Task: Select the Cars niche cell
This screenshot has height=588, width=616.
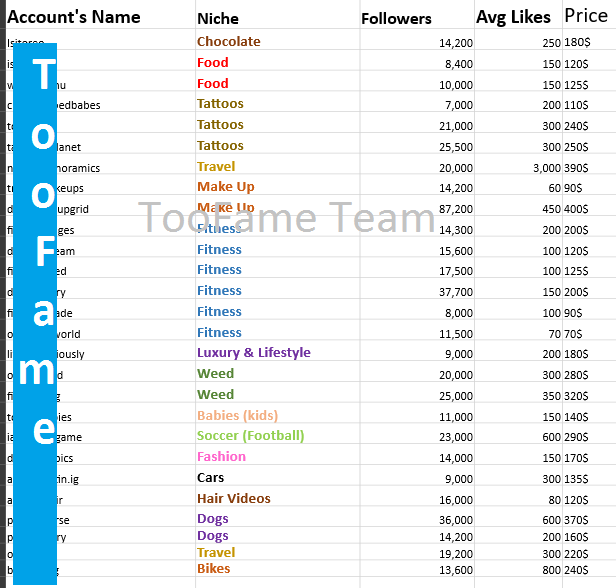Action: point(277,476)
